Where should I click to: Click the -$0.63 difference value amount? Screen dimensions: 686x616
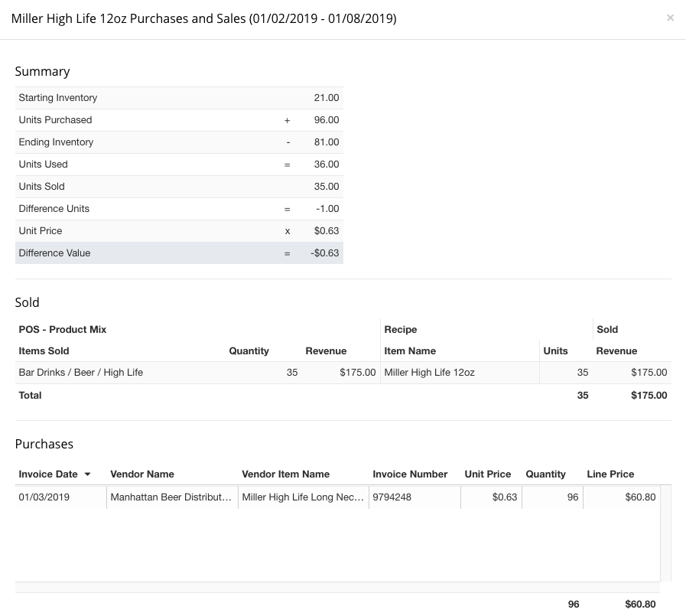point(324,253)
